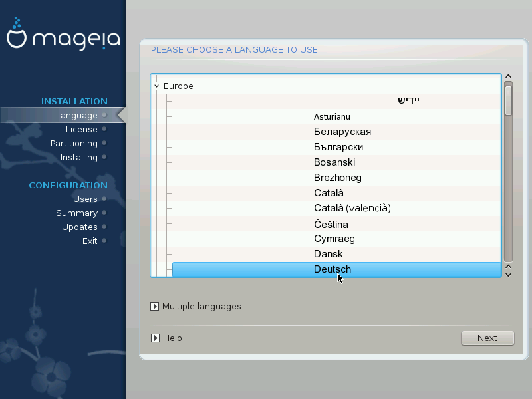Click the Partitioning step label
This screenshot has height=399, width=532.
[74, 143]
